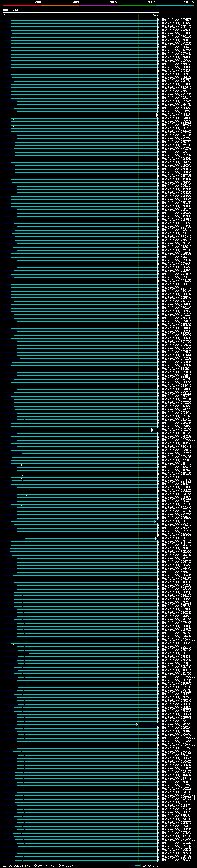Screen dimensions: 197x868
Task: Open hit UniRef100_C6TGW2
Action: [x=177, y=33]
